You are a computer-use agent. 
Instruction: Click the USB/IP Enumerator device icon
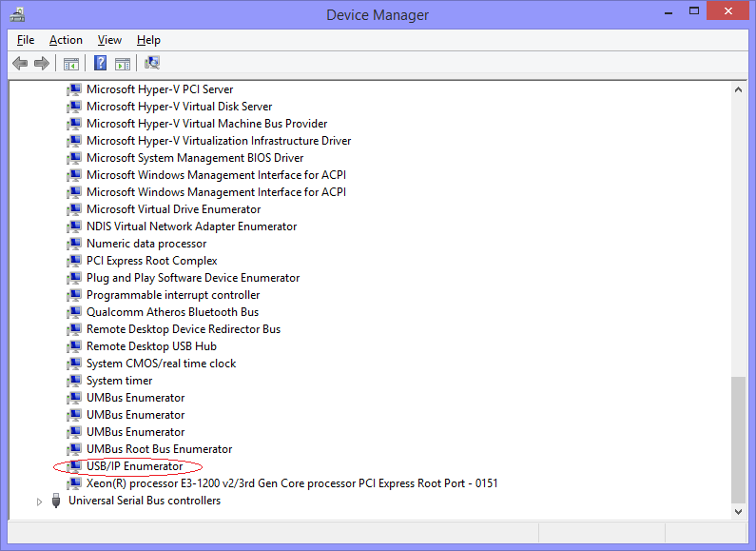74,466
